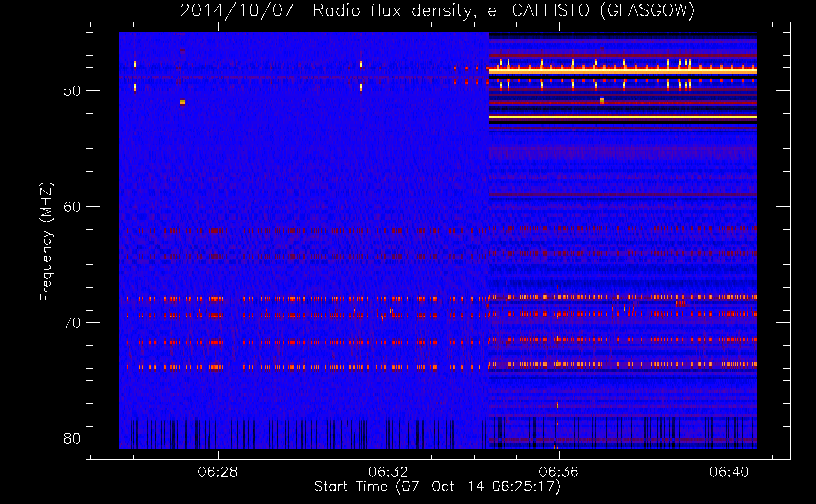
Task: Click the 06:28 time tick label
Action: pos(218,472)
